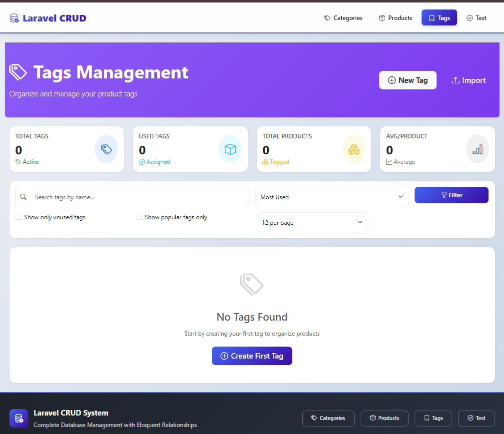Click the New Tag button
Screen dimensions: 504x434
408,80
